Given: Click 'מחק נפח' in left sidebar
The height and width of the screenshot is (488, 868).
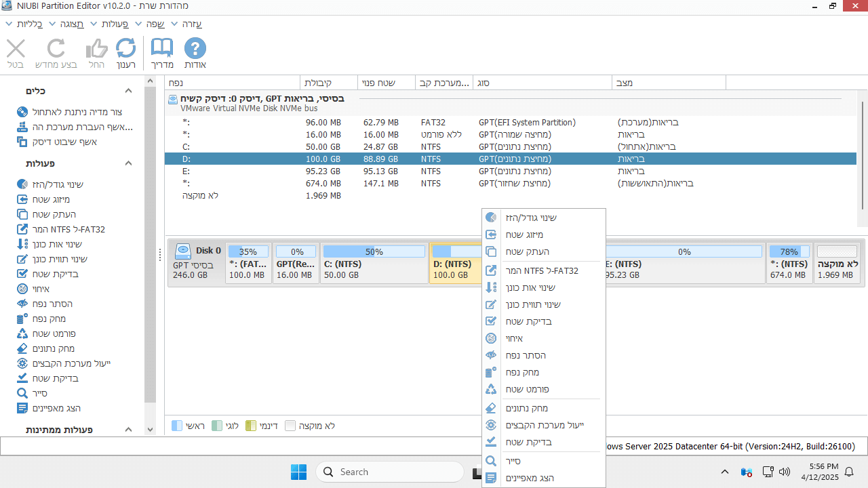Looking at the screenshot, I should pos(49,319).
